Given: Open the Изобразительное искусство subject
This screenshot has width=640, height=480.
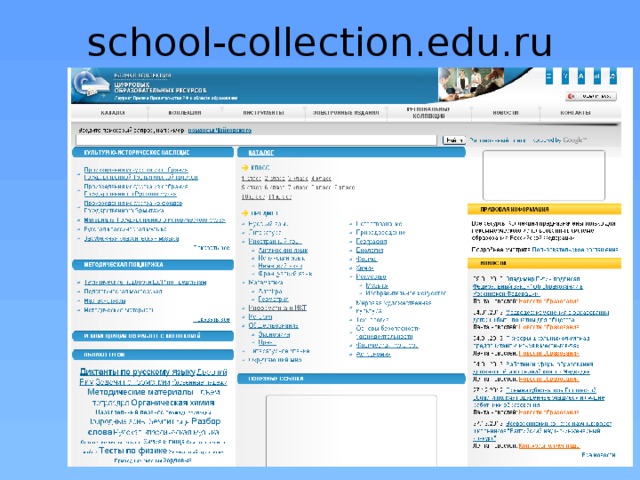Looking at the screenshot, I should pyautogui.click(x=406, y=293).
